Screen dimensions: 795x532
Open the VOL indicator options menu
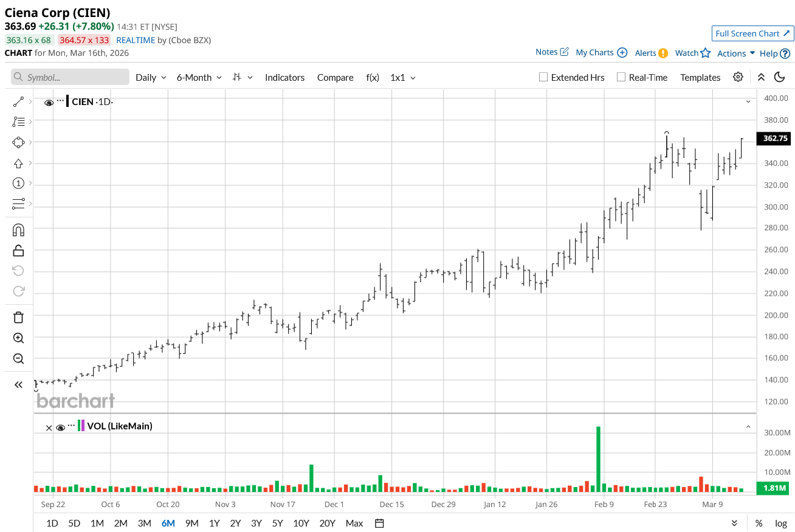(71, 426)
